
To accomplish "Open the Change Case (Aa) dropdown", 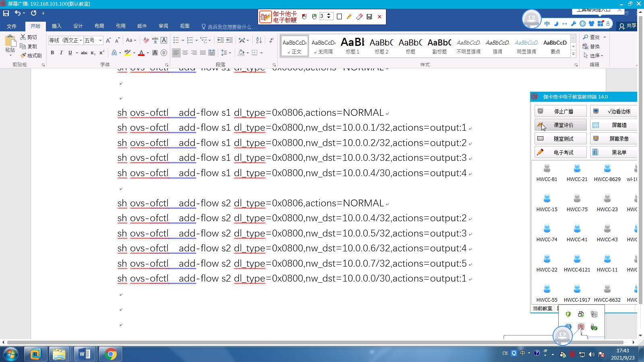I will pos(131,40).
